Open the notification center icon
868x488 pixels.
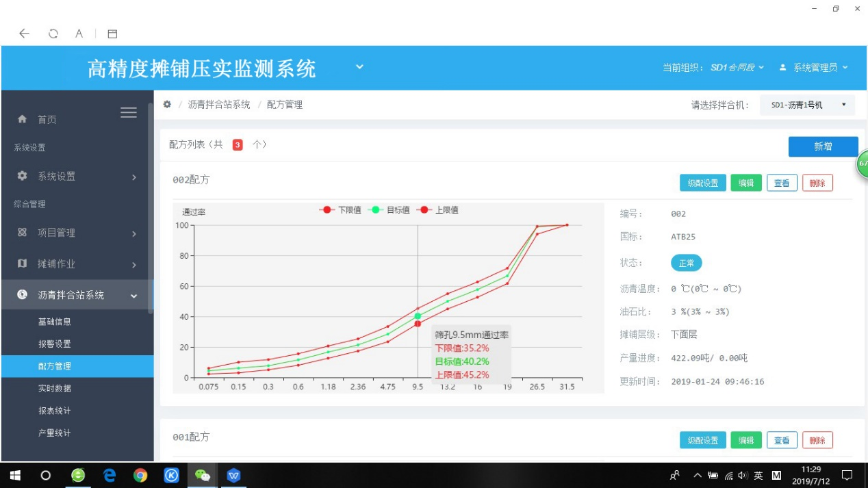tap(847, 475)
